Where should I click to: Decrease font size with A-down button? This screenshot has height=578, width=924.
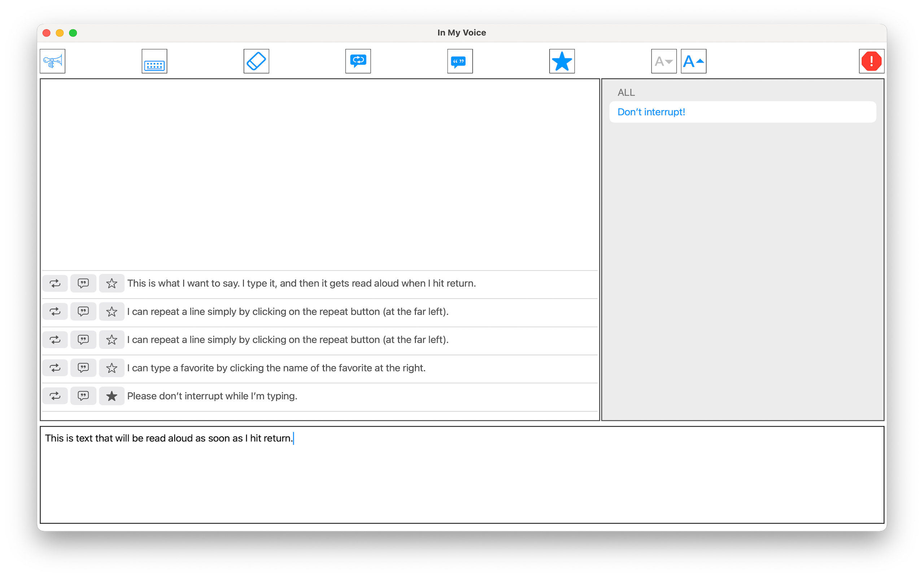(x=664, y=61)
